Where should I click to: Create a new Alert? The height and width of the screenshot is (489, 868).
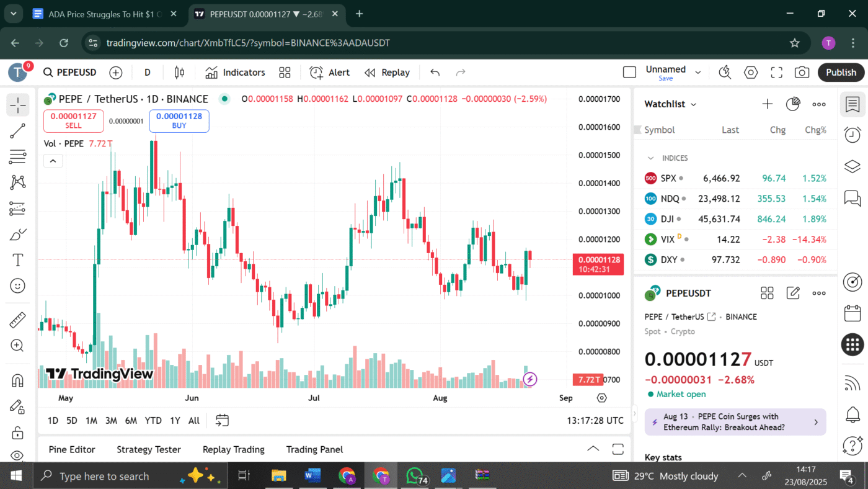point(330,73)
